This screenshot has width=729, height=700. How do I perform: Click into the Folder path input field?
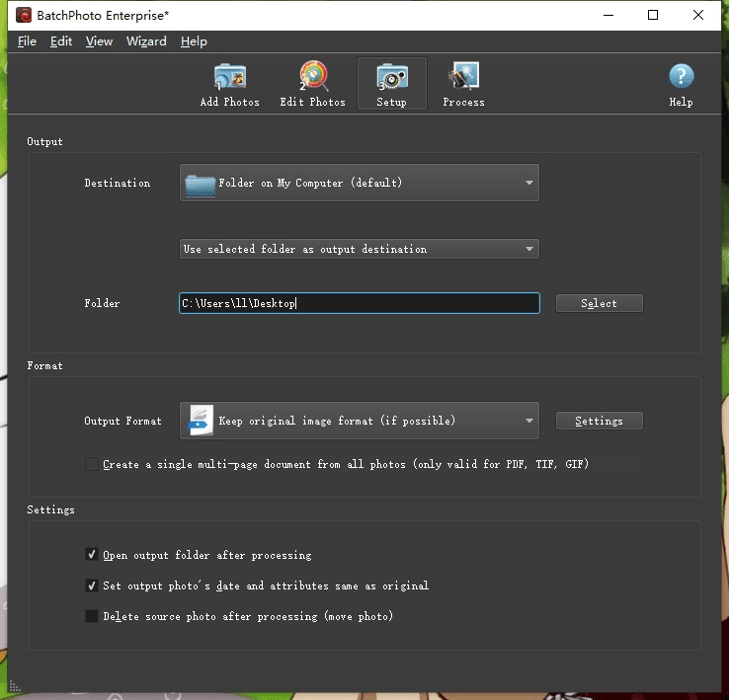pyautogui.click(x=360, y=303)
